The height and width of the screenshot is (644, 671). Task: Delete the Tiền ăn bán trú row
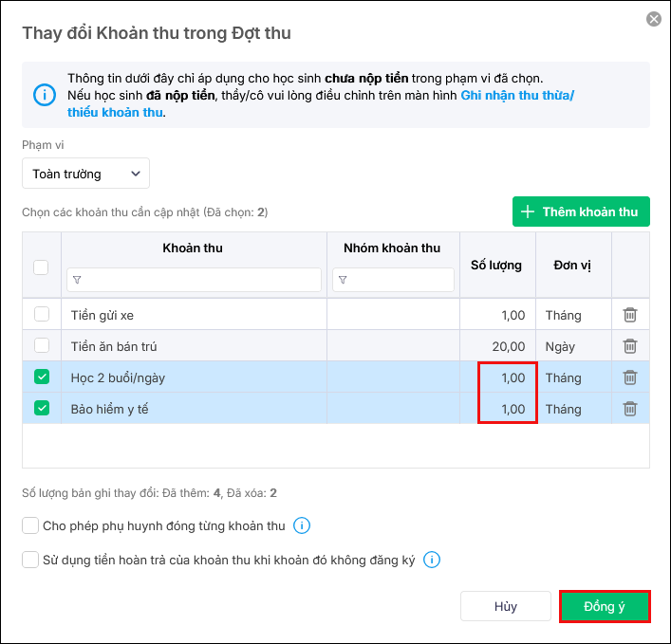point(629,346)
